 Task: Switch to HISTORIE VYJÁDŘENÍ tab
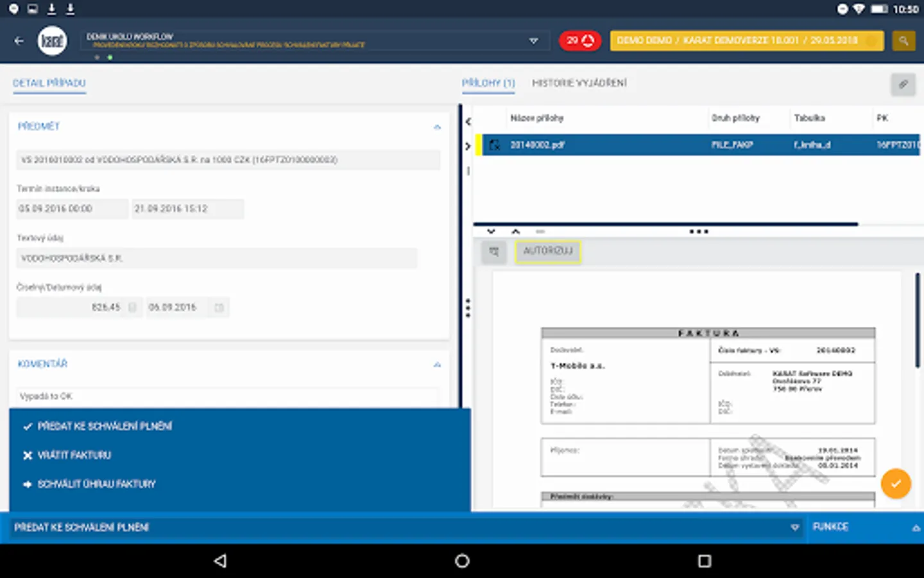point(579,83)
